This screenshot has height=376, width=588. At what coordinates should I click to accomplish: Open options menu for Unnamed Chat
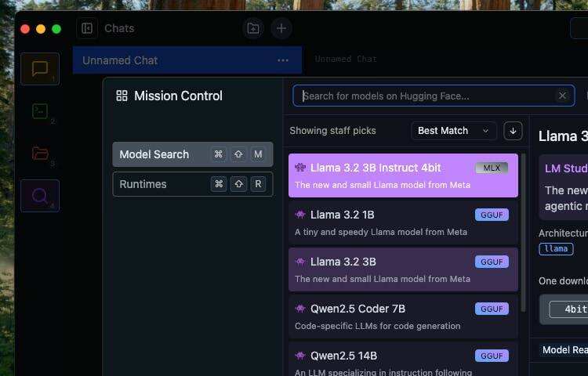click(283, 60)
